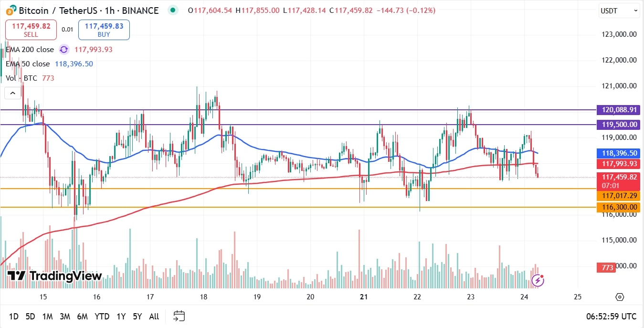Select the 6M time range
Image resolution: width=644 pixels, height=328 pixels.
click(83, 316)
